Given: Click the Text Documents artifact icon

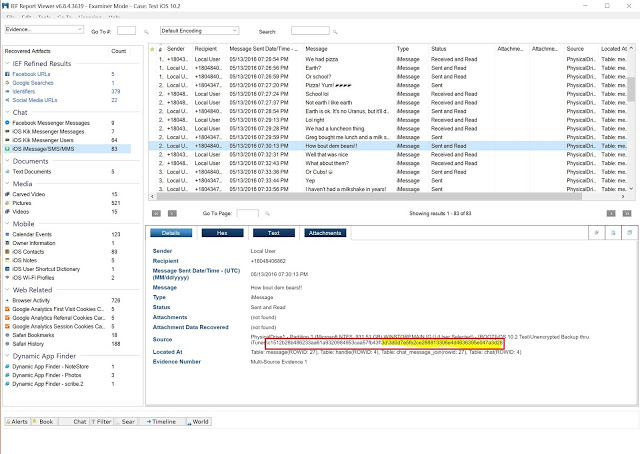Looking at the screenshot, I should click(7, 171).
